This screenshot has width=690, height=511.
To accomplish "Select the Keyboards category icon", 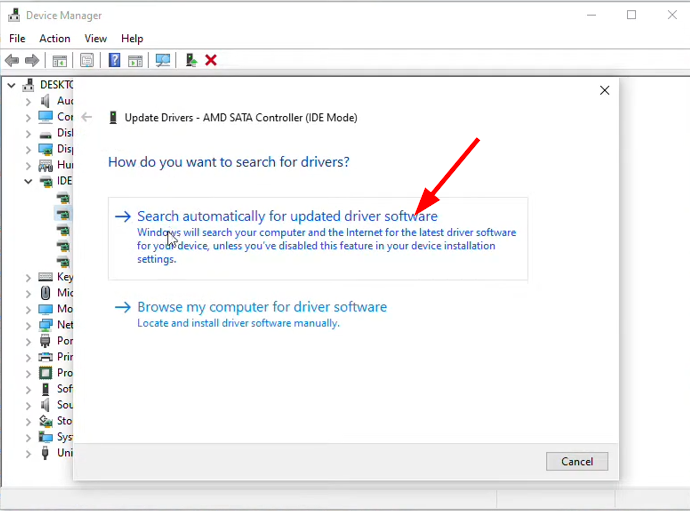I will pos(45,276).
